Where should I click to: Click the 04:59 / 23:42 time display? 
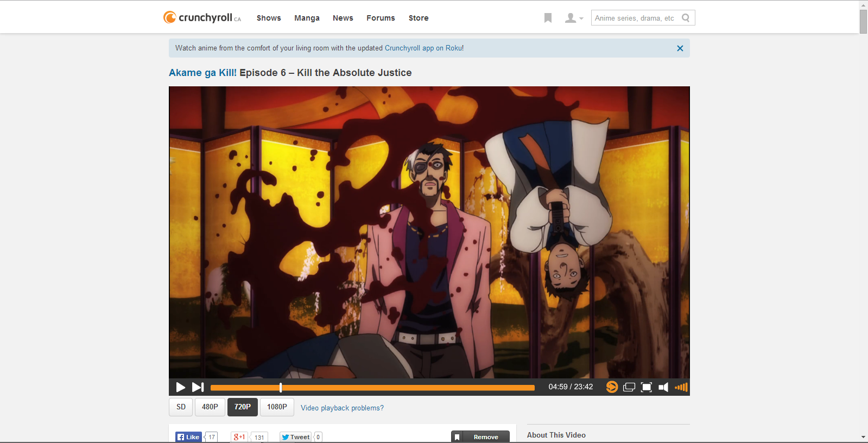click(x=571, y=387)
